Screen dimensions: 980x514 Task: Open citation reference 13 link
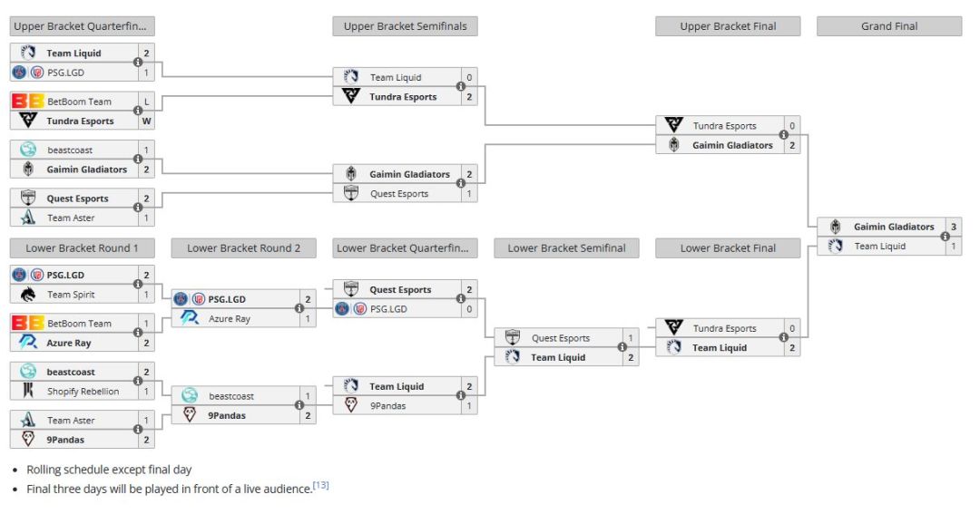(x=320, y=486)
